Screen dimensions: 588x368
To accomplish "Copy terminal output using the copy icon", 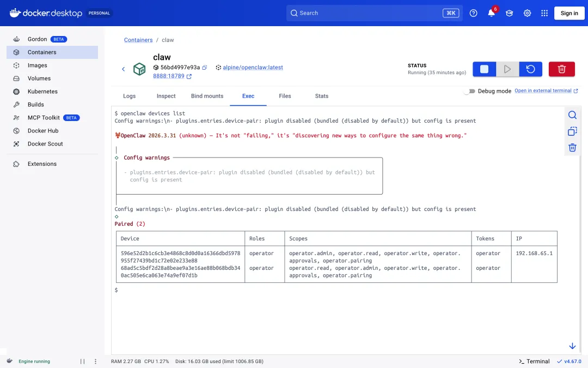I will tap(572, 131).
